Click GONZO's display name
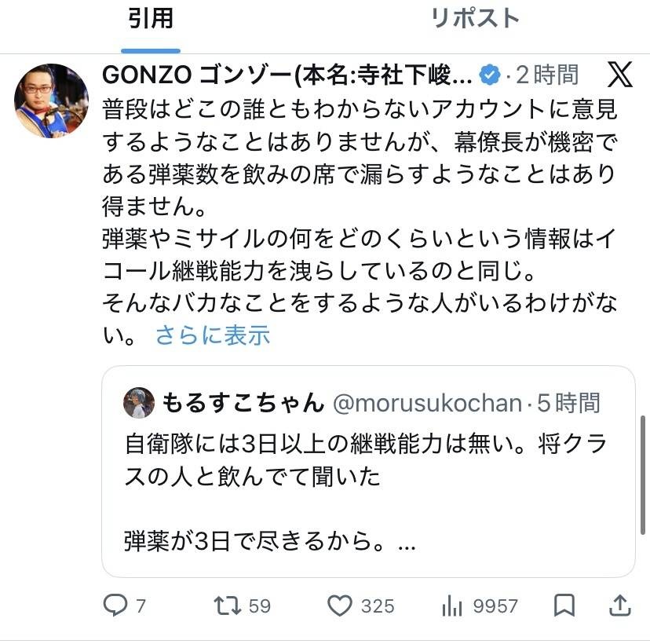 [283, 75]
